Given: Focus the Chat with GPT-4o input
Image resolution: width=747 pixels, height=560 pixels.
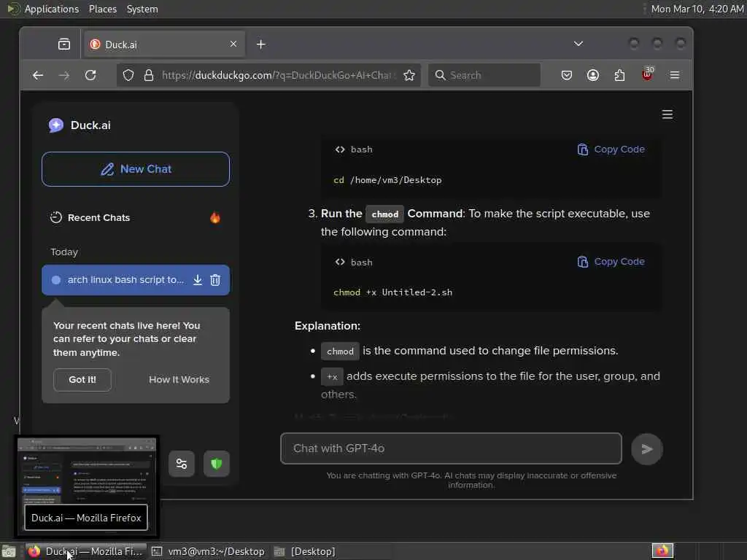Looking at the screenshot, I should (x=451, y=448).
